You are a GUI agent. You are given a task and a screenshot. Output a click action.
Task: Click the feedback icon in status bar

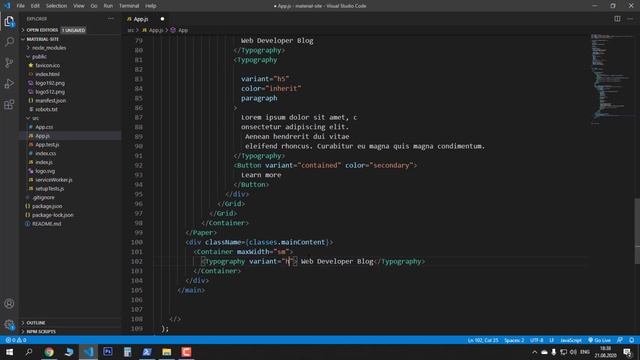(x=620, y=340)
